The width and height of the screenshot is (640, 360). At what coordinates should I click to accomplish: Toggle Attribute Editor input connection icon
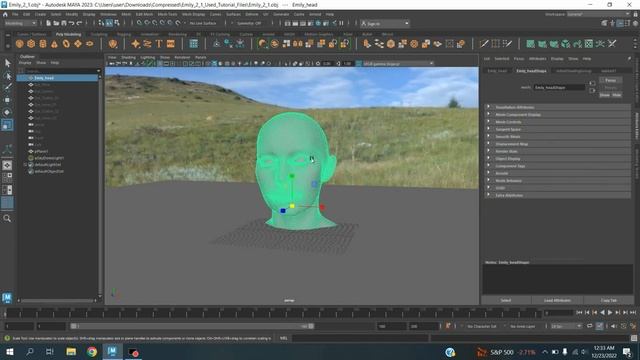pos(592,83)
